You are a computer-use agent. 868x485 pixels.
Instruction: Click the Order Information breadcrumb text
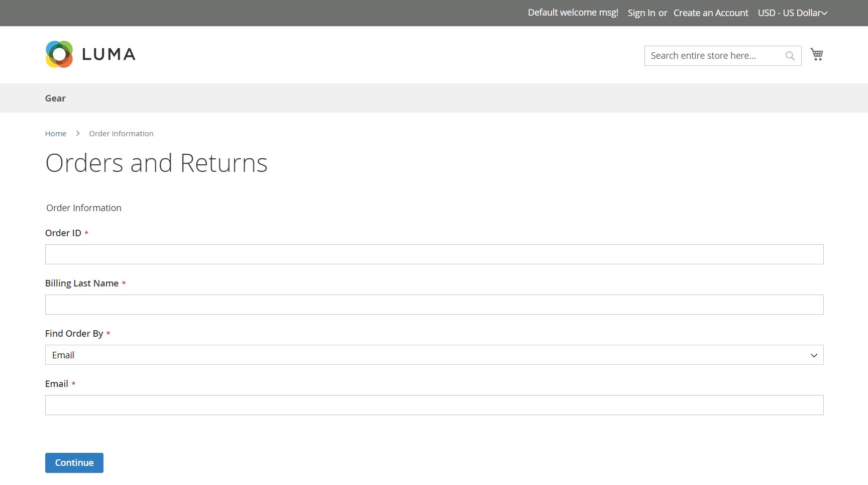121,134
